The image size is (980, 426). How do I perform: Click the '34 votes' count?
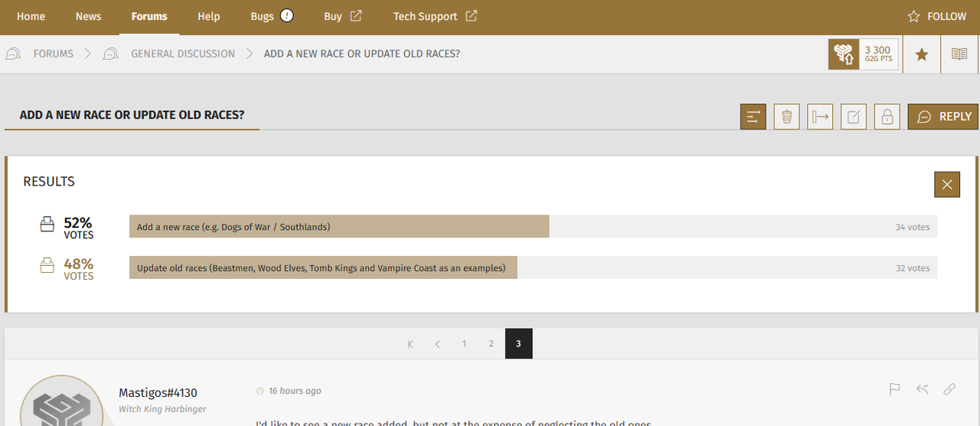pos(913,227)
